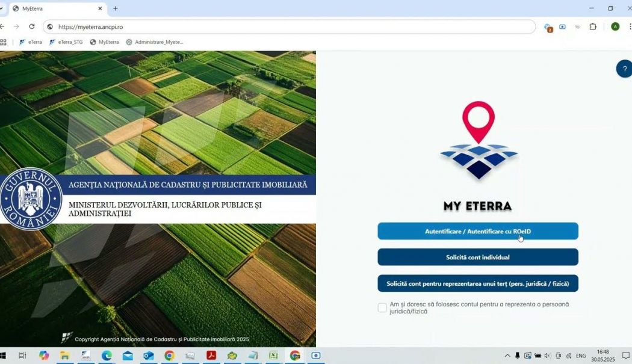The image size is (632, 364).
Task: Open the screen recorder app on taskbar
Action: point(315,356)
